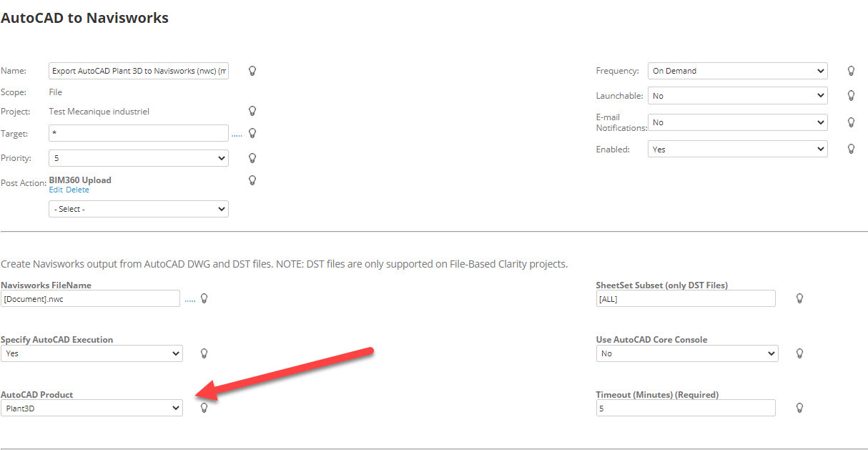Viewport: 868px width, 450px height.
Task: Focus the Timeout (Minutes) input field
Action: (685, 408)
